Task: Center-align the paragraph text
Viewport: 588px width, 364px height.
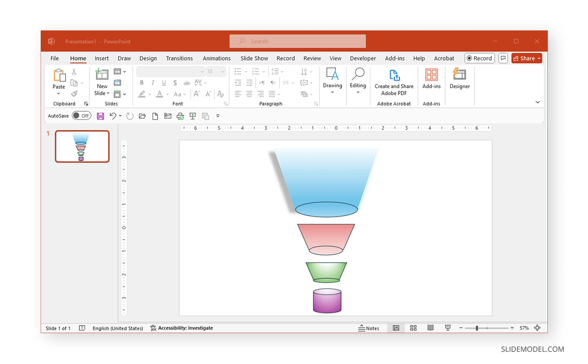Action: [x=249, y=94]
